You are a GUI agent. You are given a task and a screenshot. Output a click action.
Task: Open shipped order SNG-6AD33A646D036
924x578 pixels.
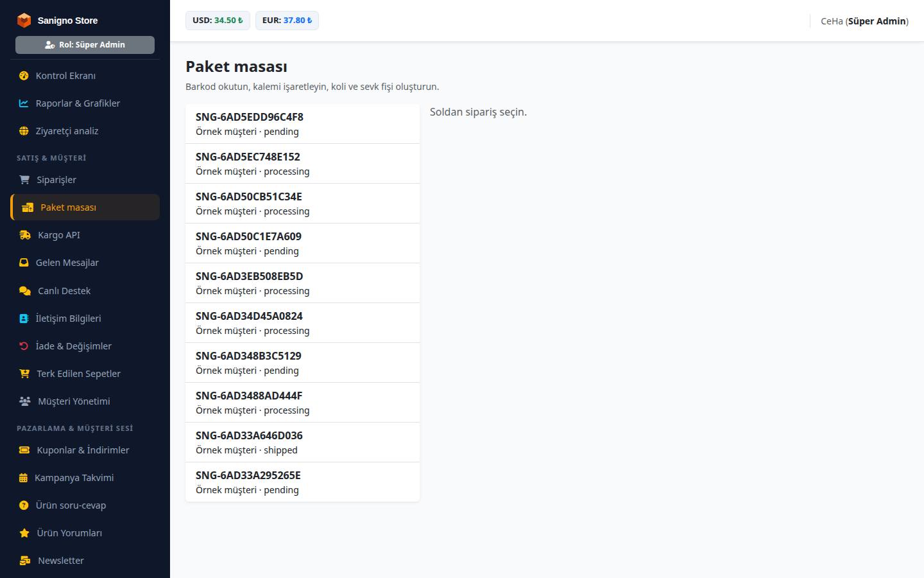point(302,442)
